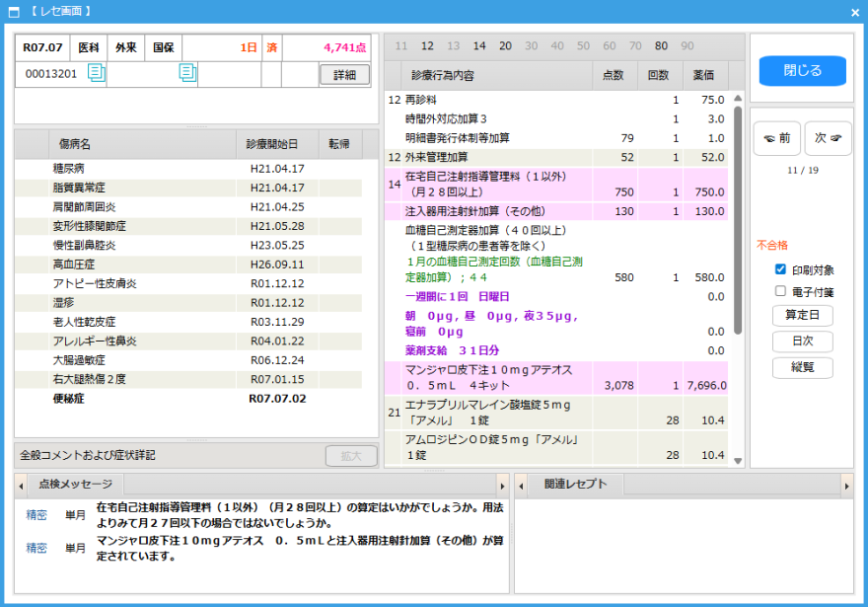868x607 pixels.
Task: Uncheck the 印刷対象 checkbox
Action: pyautogui.click(x=781, y=269)
